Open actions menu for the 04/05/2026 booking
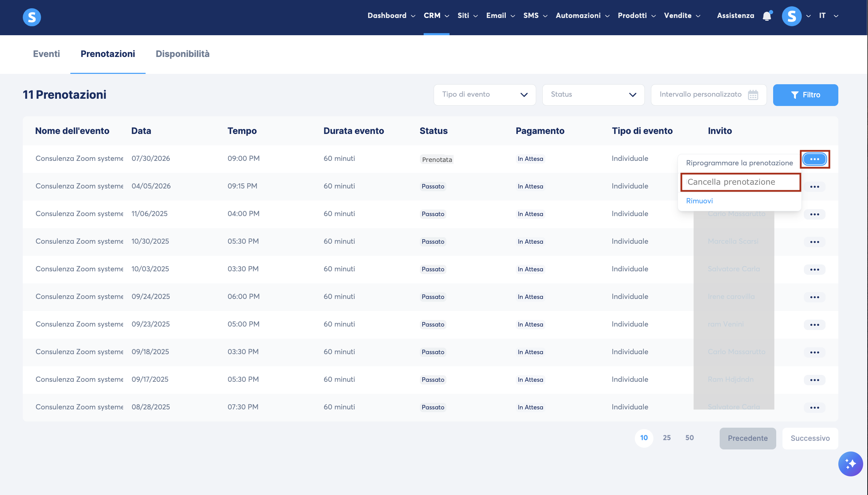 pos(815,187)
